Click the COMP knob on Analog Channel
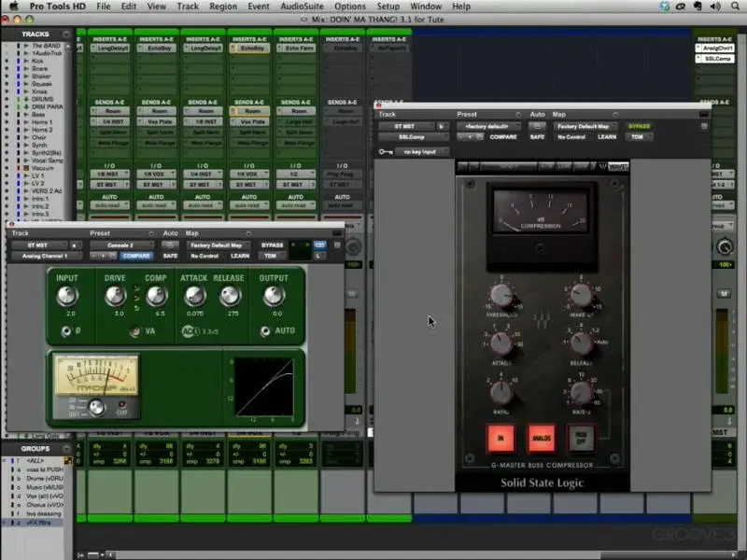The image size is (747, 560). point(156,296)
